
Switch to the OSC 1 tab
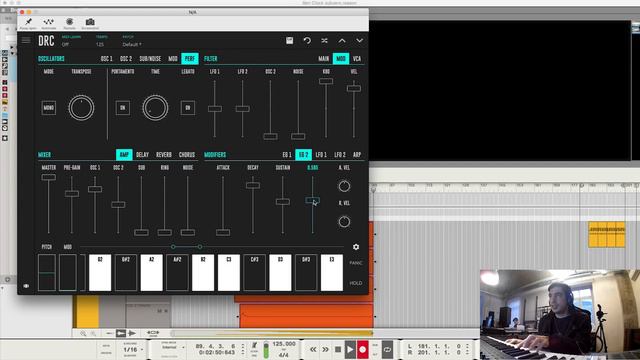107,59
